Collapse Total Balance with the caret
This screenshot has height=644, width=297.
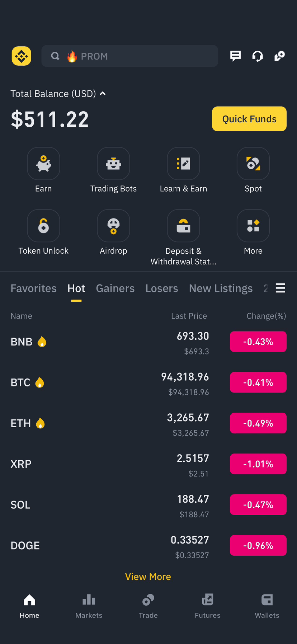(x=103, y=94)
